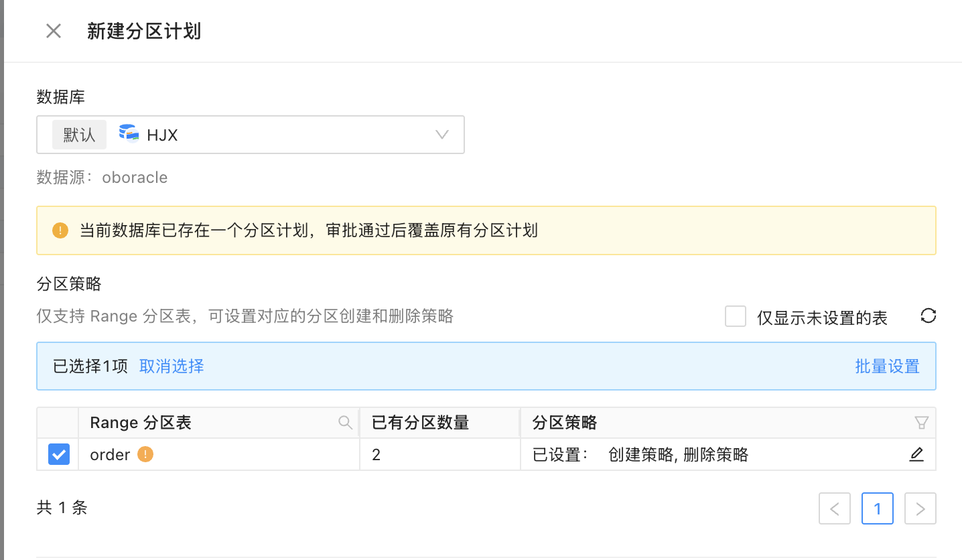Go to previous page arrow
Viewport: 962px width, 560px height.
pos(835,509)
